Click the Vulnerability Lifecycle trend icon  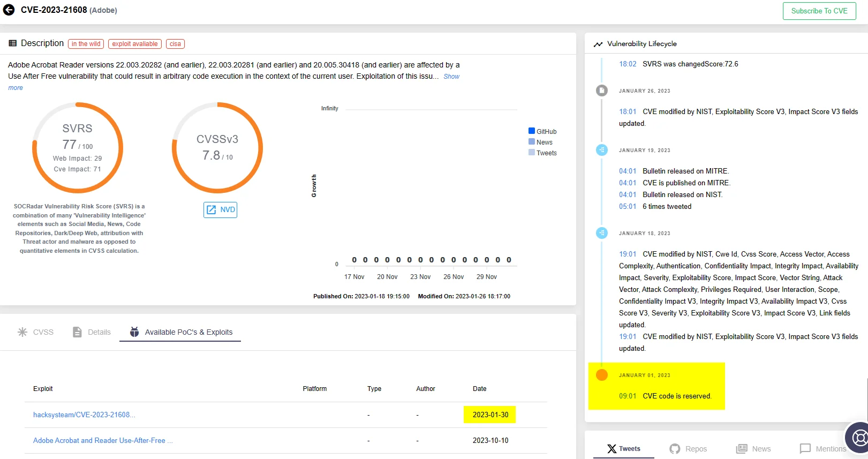coord(598,44)
